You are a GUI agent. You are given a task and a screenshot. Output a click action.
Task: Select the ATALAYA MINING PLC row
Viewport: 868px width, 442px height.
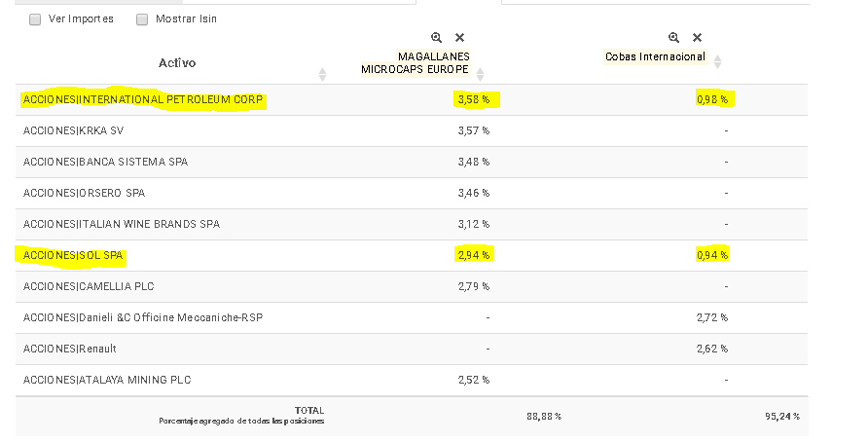click(412, 380)
